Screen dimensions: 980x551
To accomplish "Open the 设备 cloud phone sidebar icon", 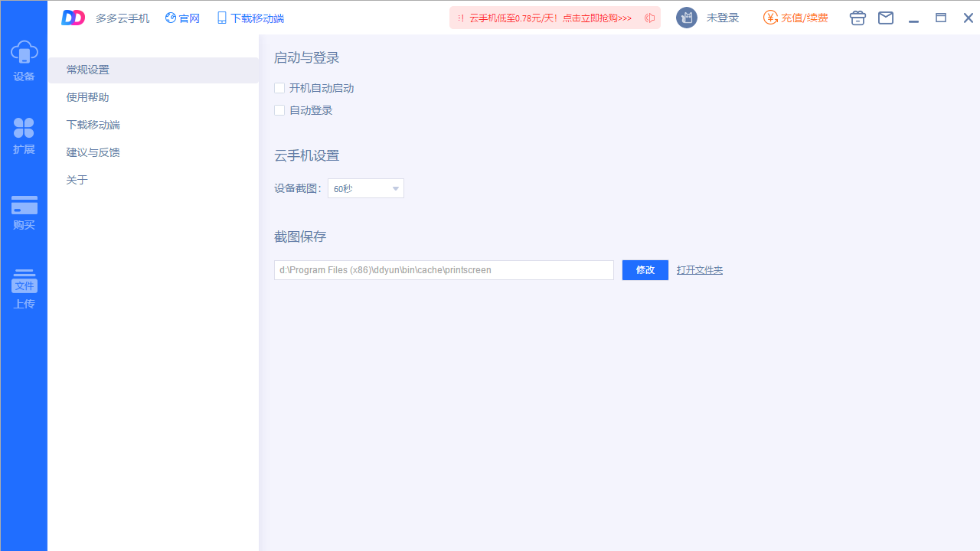I will pyautogui.click(x=24, y=60).
